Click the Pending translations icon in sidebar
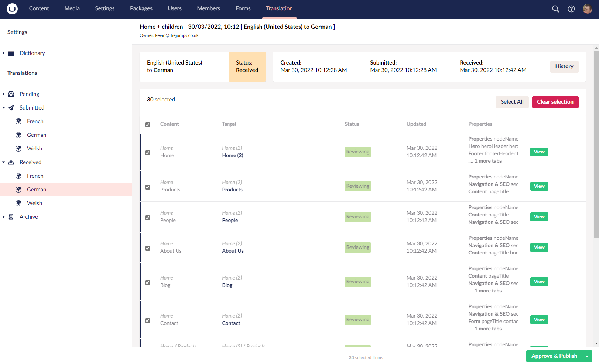The height and width of the screenshot is (364, 599). point(11,94)
